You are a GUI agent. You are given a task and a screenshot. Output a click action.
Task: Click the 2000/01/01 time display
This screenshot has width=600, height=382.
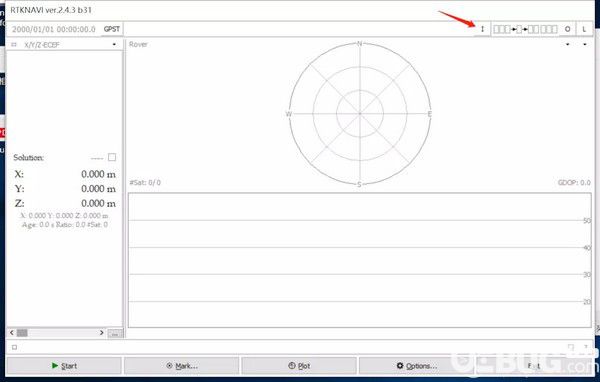pyautogui.click(x=54, y=29)
